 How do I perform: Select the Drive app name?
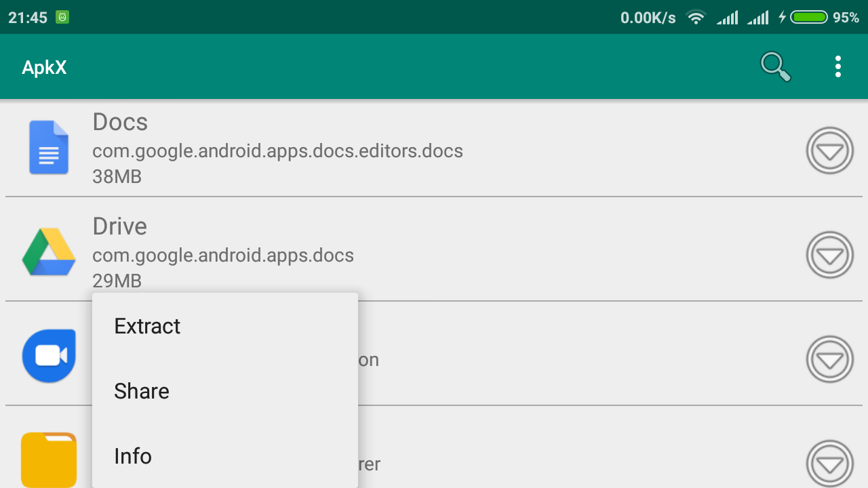120,226
